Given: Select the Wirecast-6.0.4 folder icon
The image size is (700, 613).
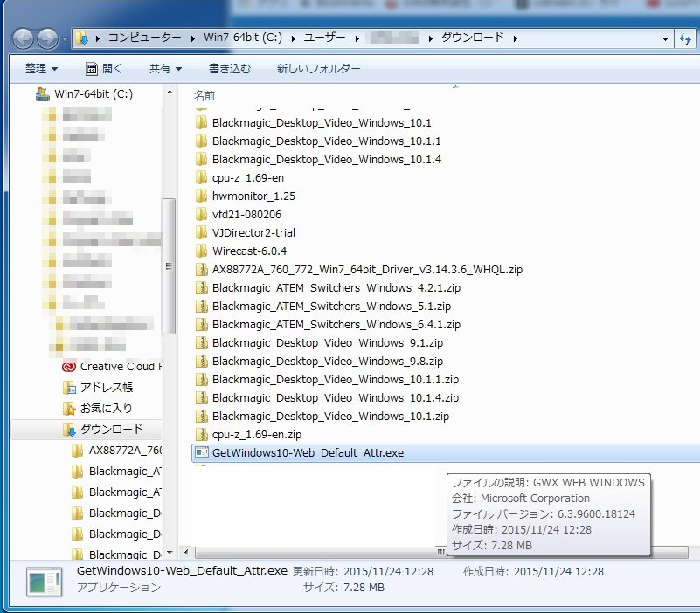Looking at the screenshot, I should 201,251.
